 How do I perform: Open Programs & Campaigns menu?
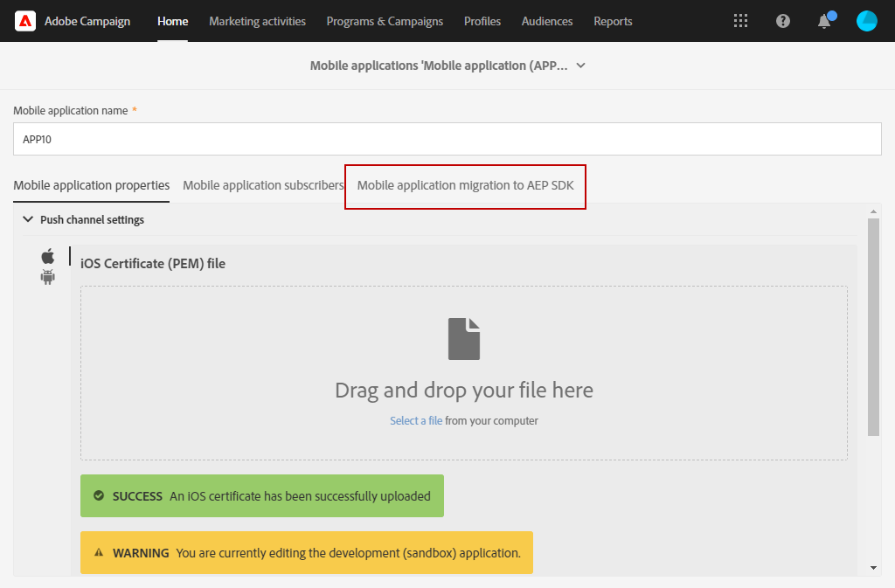click(x=385, y=21)
